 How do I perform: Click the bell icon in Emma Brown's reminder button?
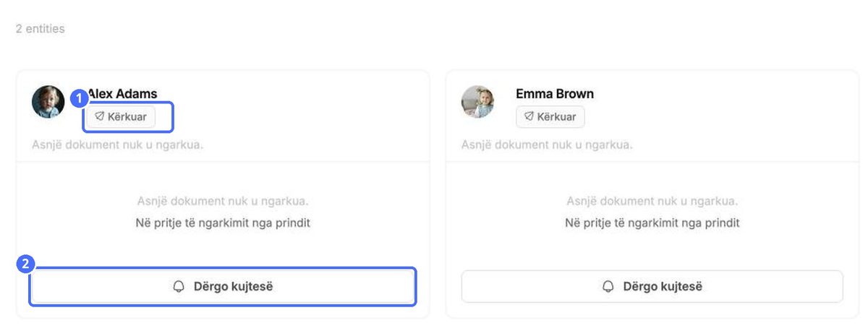608,287
